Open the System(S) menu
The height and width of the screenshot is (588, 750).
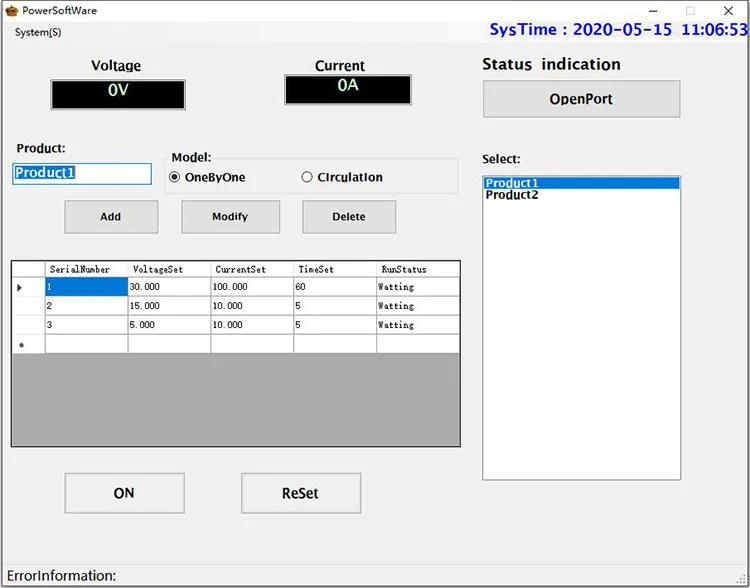pyautogui.click(x=38, y=32)
